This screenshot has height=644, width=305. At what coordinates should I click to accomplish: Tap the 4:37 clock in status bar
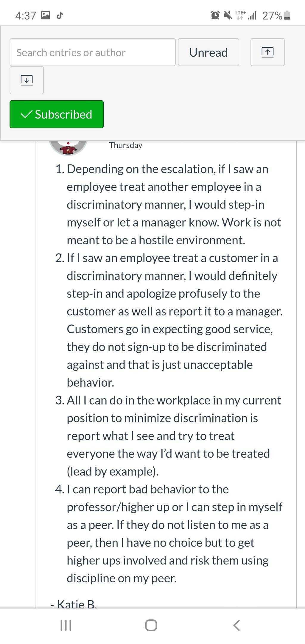point(26,15)
